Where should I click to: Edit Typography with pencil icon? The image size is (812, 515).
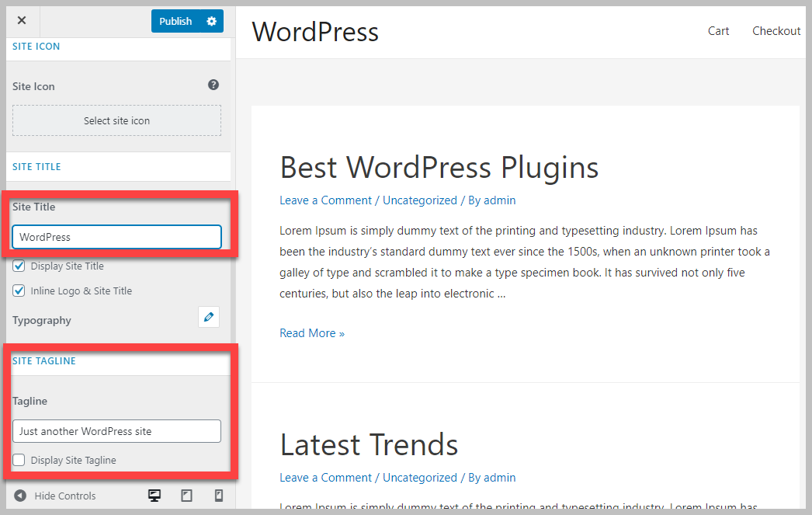point(209,317)
